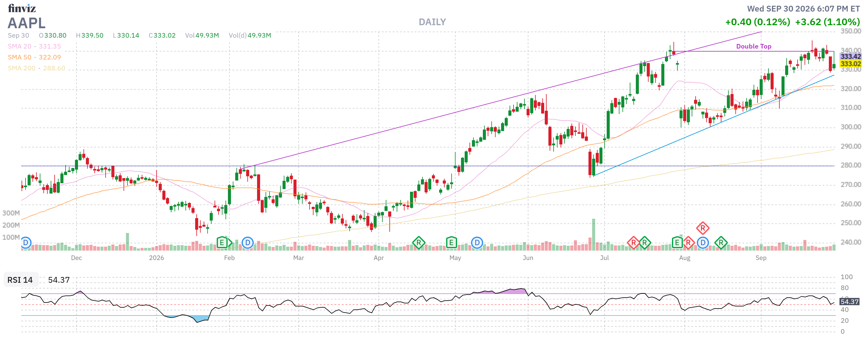
Task: Click the earnings E marker just before May
Action: pos(451,243)
